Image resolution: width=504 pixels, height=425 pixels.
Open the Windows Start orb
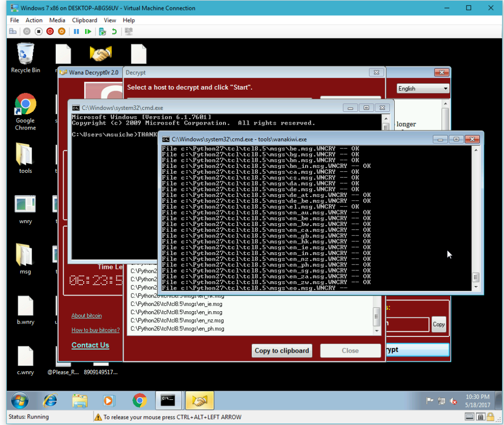coord(19,400)
